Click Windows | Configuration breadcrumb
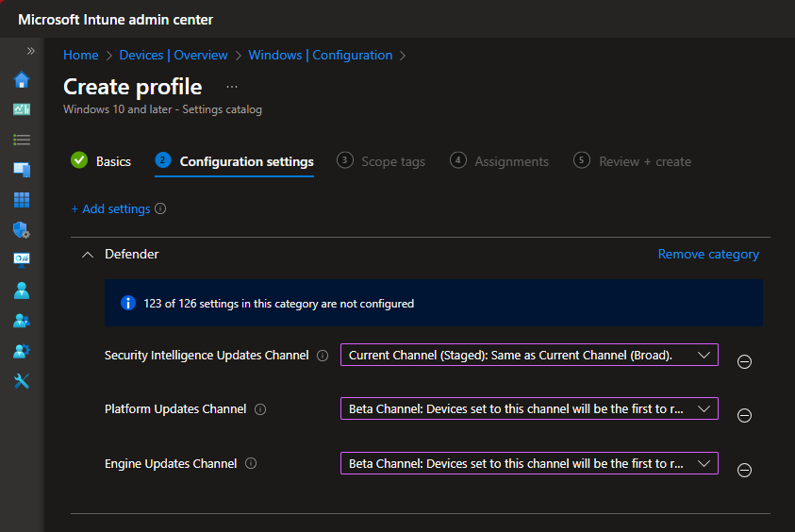Screen dimensions: 795x532 pos(321,55)
